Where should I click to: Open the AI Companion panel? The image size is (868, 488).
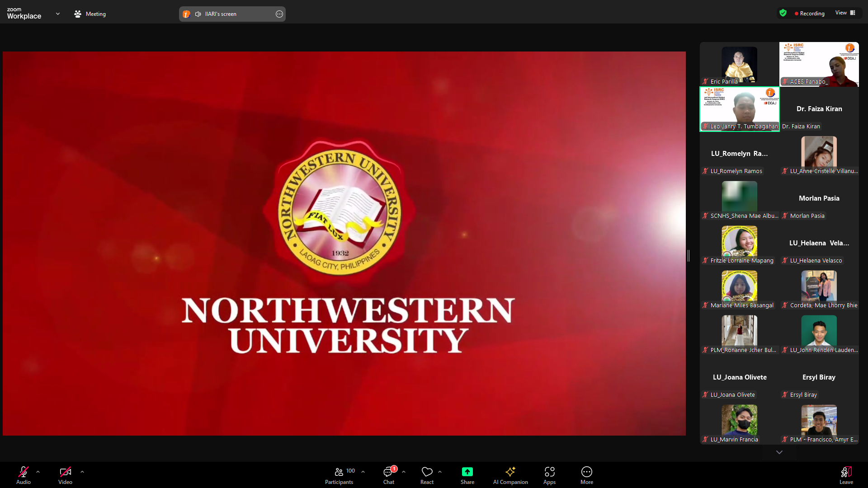[510, 475]
